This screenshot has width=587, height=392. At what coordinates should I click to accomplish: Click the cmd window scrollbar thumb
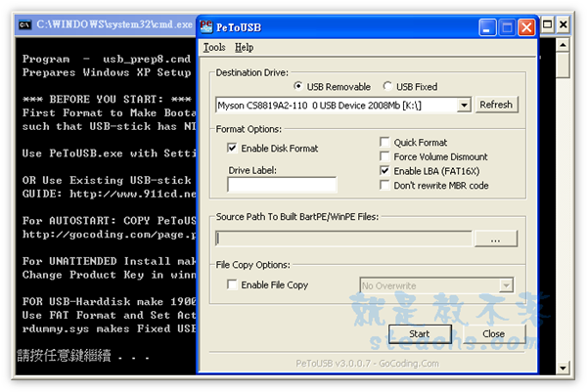click(x=563, y=65)
